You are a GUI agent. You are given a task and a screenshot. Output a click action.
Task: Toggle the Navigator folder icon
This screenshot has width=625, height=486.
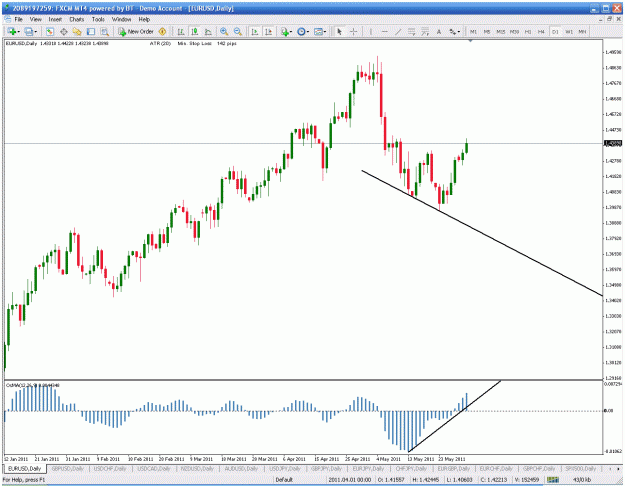coord(77,31)
